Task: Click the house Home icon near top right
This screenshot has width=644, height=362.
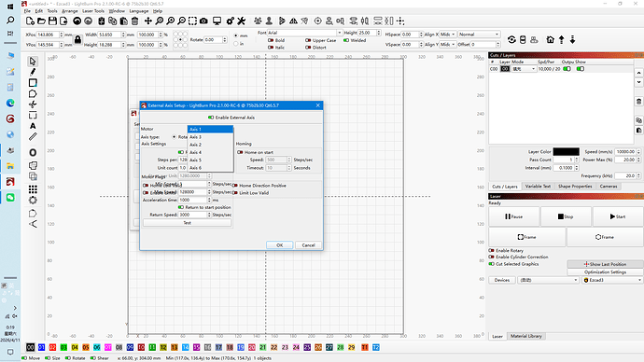Action: [x=551, y=40]
